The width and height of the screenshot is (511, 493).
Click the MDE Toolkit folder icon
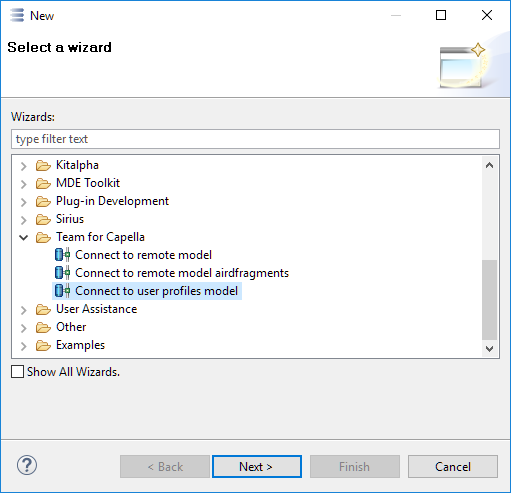point(43,183)
